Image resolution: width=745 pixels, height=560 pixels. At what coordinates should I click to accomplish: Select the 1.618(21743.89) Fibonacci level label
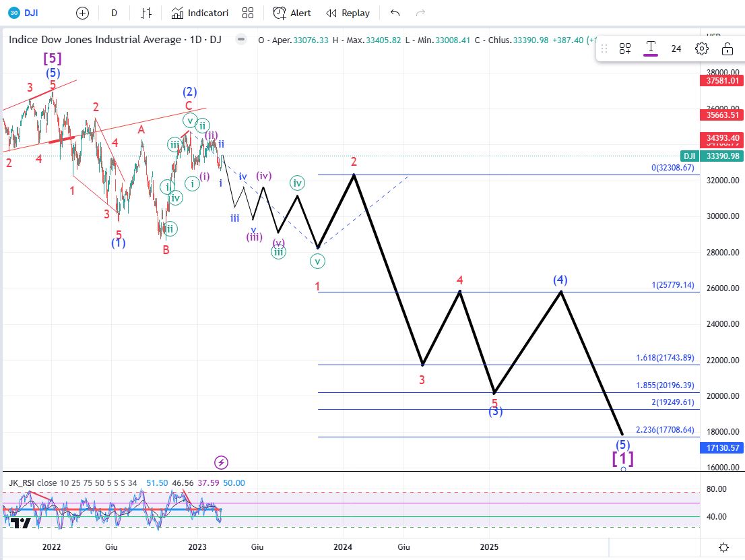tap(665, 357)
